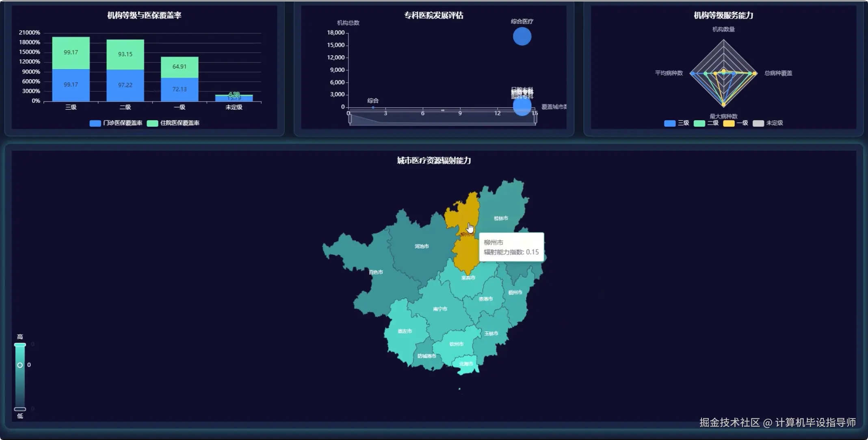Click the 柳州市 tooltip box
The width and height of the screenshot is (868, 440).
pyautogui.click(x=511, y=247)
